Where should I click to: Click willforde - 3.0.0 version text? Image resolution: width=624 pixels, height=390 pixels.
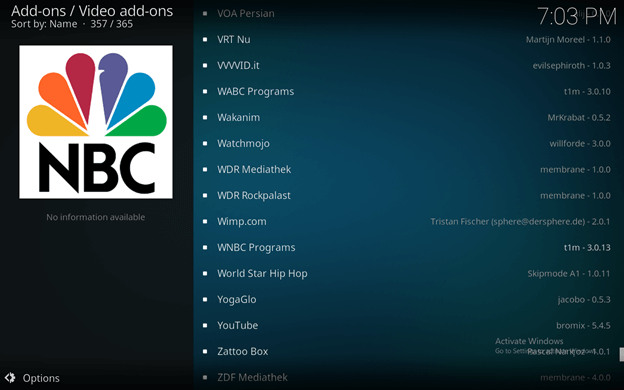click(x=580, y=144)
